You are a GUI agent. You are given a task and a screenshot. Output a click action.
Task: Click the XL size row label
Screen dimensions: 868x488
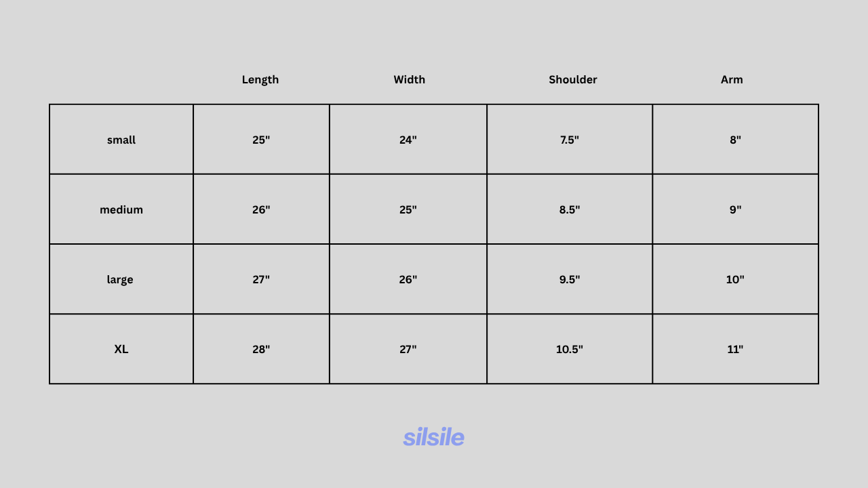click(121, 349)
